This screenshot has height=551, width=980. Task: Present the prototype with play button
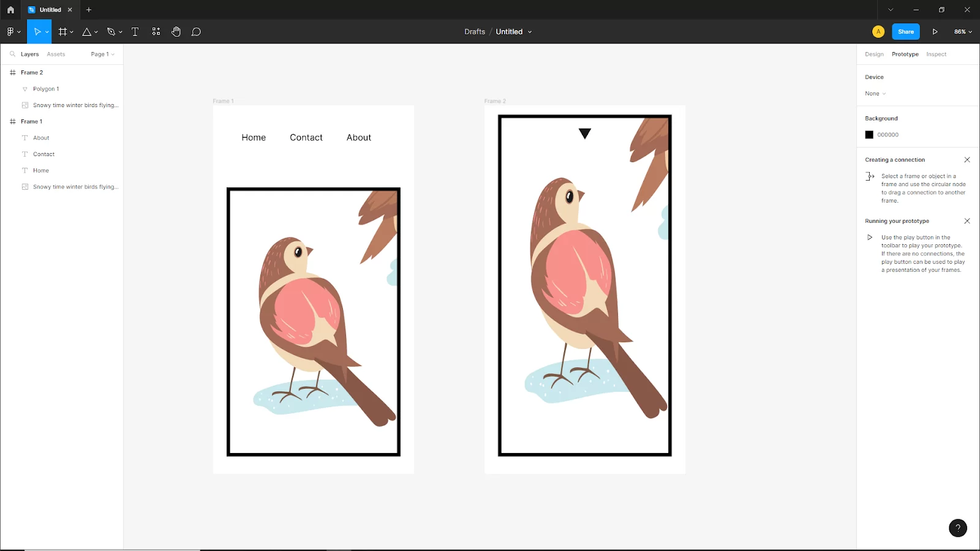935,32
